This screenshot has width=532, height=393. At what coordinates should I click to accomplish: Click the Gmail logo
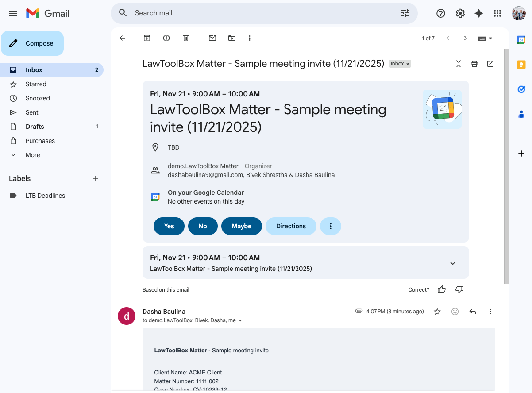point(48,13)
